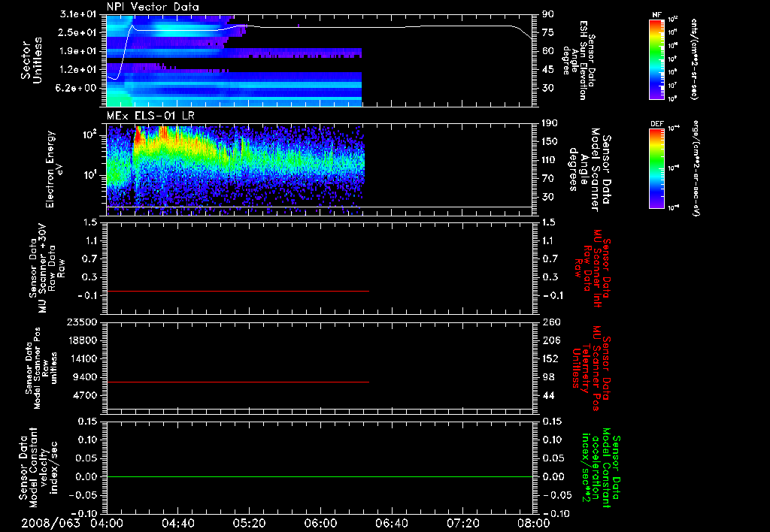
Task: Select the green "Model Constant acceleration" label
Action: (x=600, y=467)
